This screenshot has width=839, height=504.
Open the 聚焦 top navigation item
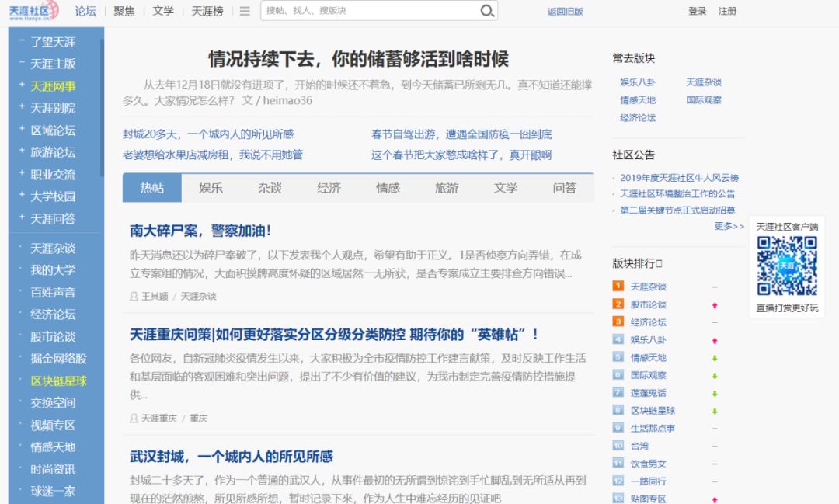click(x=124, y=11)
